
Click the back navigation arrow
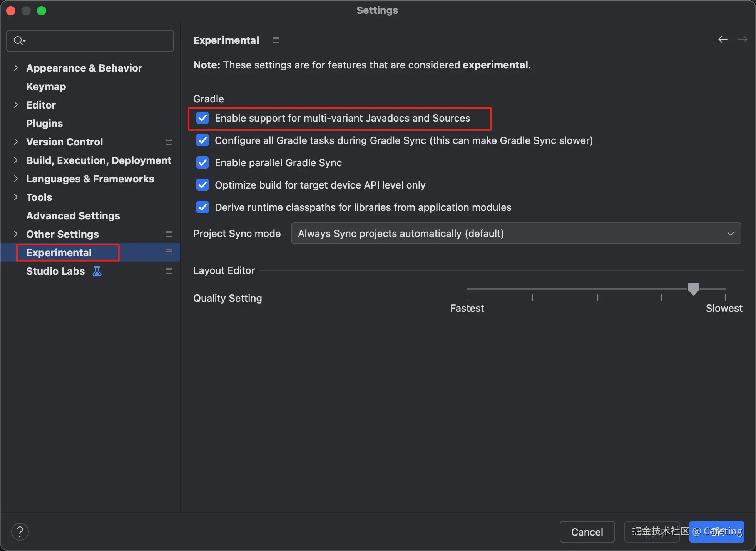tap(723, 40)
